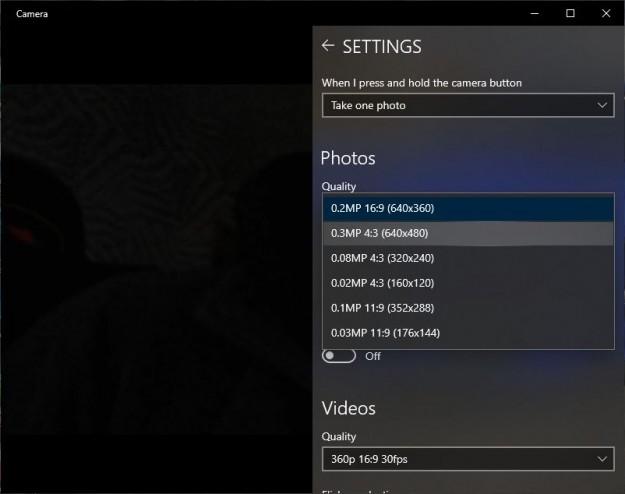This screenshot has width=625, height=494.
Task: Click the Camera title in the title bar
Action: [x=32, y=14]
